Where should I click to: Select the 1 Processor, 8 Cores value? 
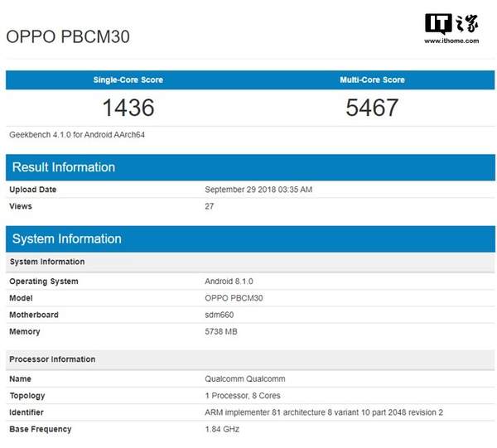[x=243, y=396]
